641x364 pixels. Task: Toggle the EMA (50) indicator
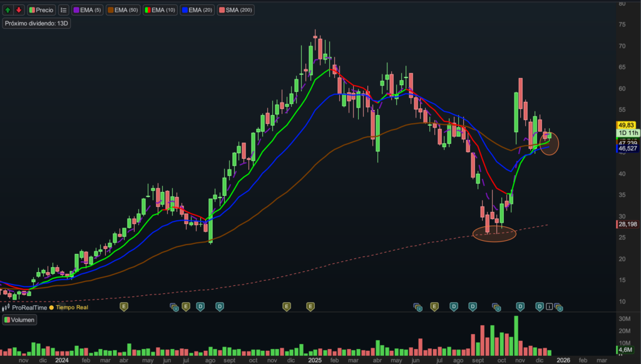[x=123, y=10]
